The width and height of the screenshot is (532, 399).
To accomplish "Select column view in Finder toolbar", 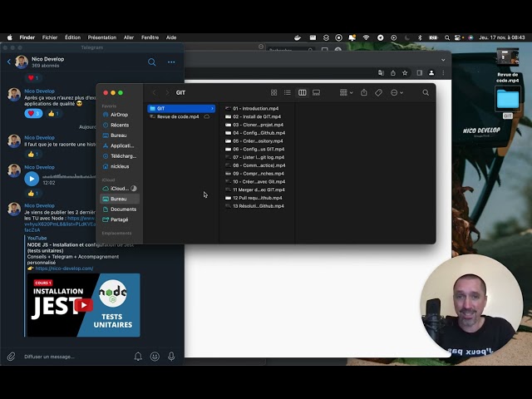I will pos(302,92).
